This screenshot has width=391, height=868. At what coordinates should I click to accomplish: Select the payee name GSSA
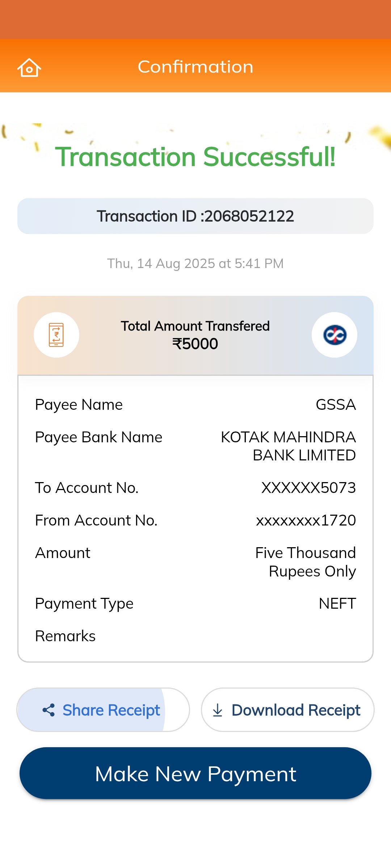click(x=336, y=405)
